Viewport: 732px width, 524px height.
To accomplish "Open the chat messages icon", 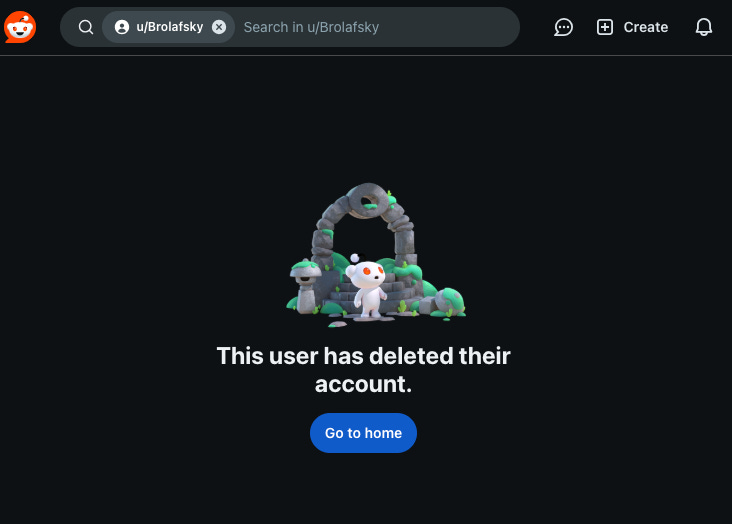I will click(563, 27).
